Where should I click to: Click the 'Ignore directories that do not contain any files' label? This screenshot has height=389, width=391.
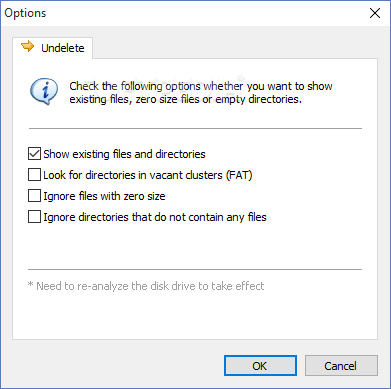coord(155,217)
